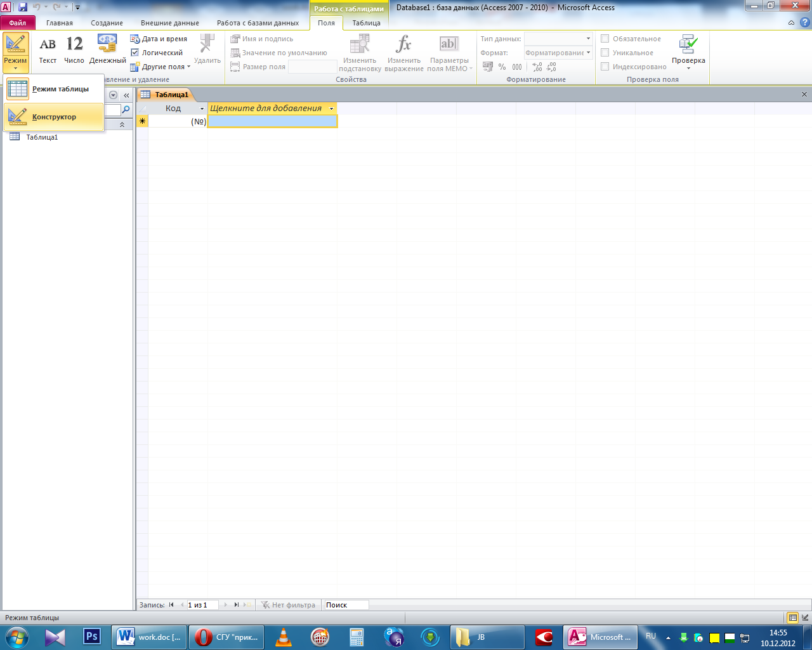Screen dimensions: 812x650
Task: Click the Undo arrow icon
Action: click(37, 8)
